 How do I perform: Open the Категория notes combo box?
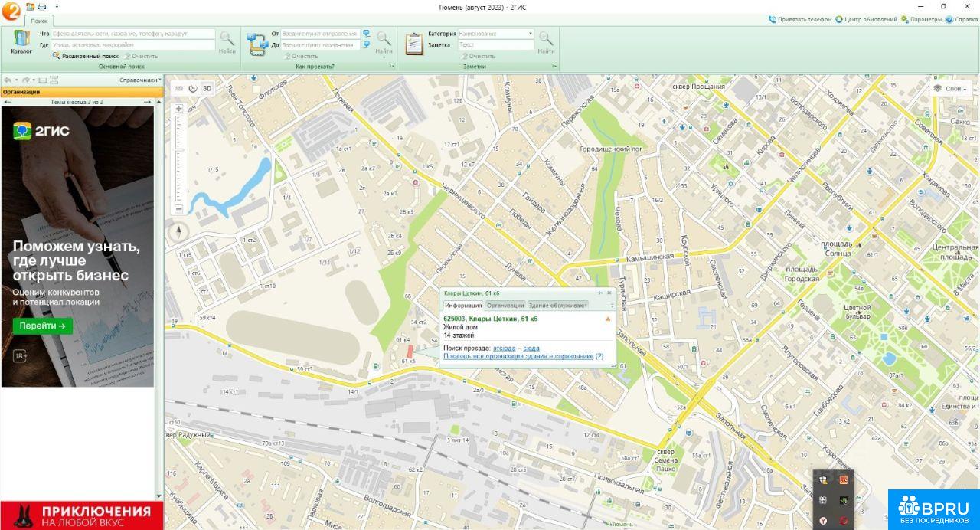pyautogui.click(x=496, y=34)
